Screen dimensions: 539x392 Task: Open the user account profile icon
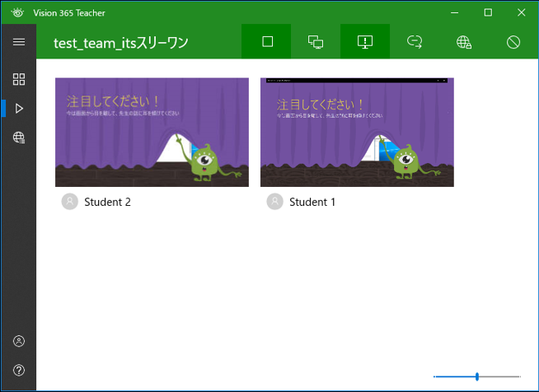19,341
